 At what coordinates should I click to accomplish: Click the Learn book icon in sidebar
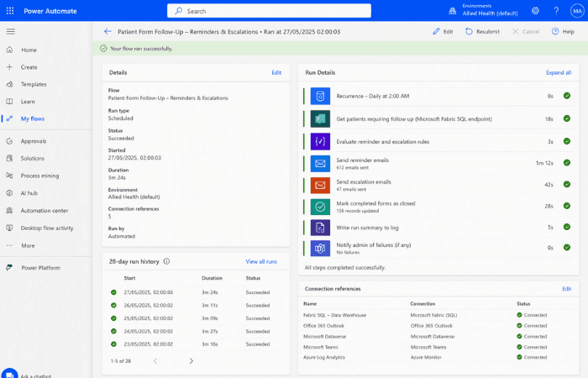pos(10,102)
